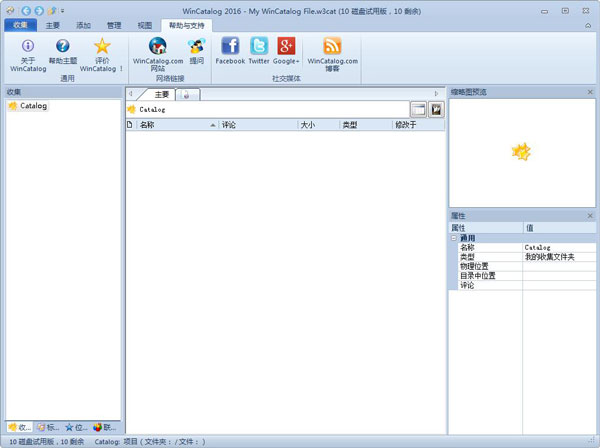Click the 我的收集文件夹 value cell

559,257
